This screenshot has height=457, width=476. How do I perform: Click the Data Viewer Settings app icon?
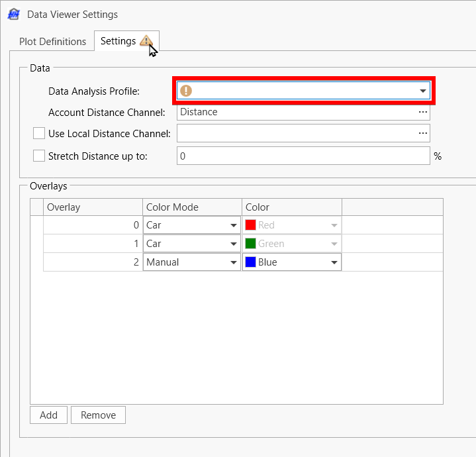13,14
